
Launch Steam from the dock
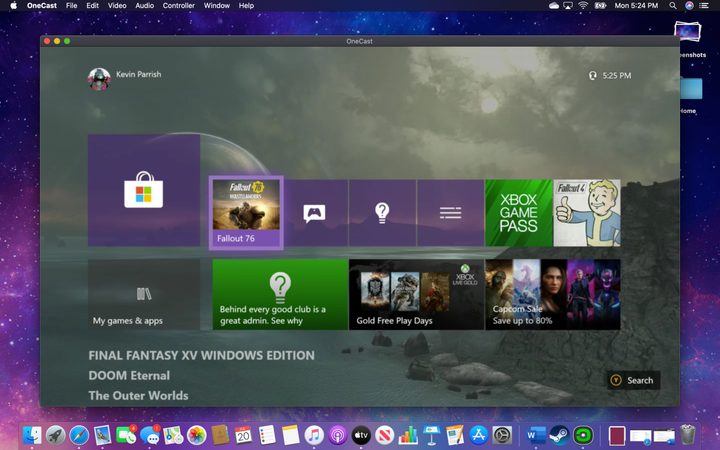[x=559, y=434]
